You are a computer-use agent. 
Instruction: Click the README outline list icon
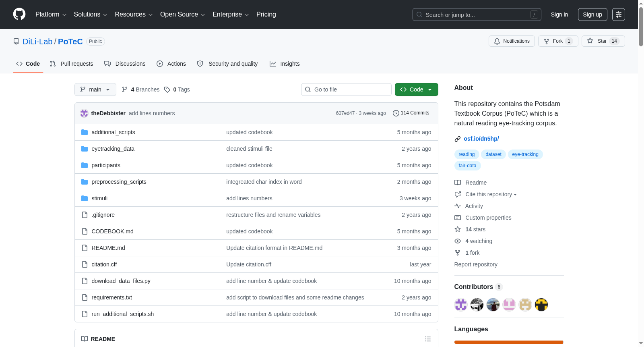(428, 339)
